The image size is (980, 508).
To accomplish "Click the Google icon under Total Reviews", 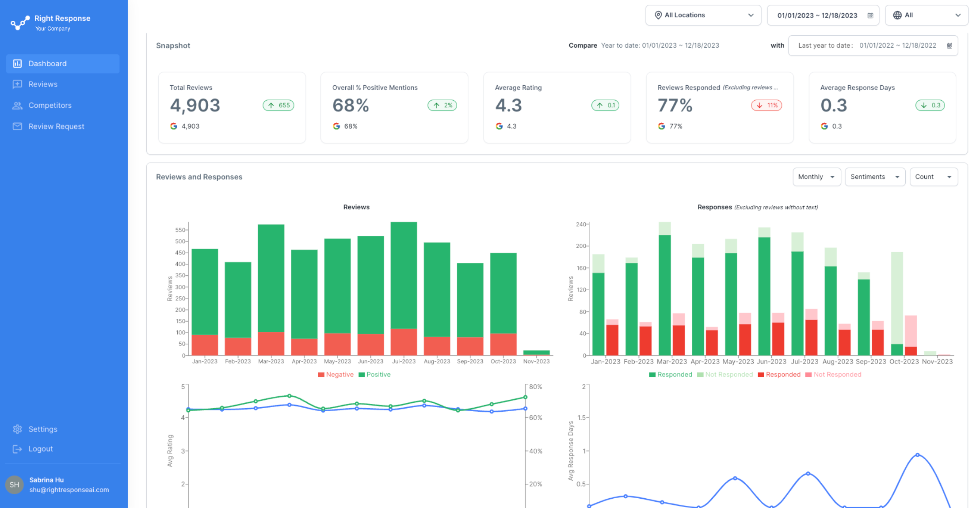I will (x=174, y=126).
